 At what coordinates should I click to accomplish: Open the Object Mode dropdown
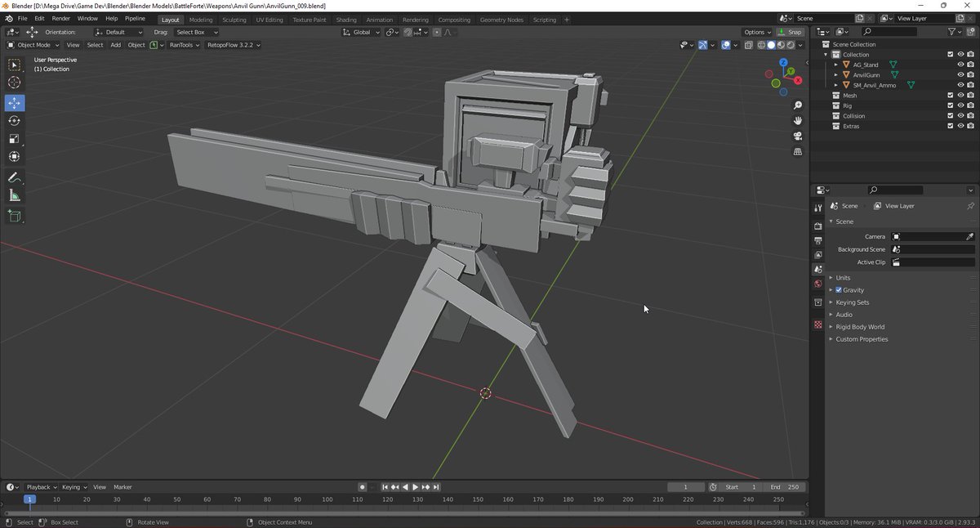click(x=33, y=45)
